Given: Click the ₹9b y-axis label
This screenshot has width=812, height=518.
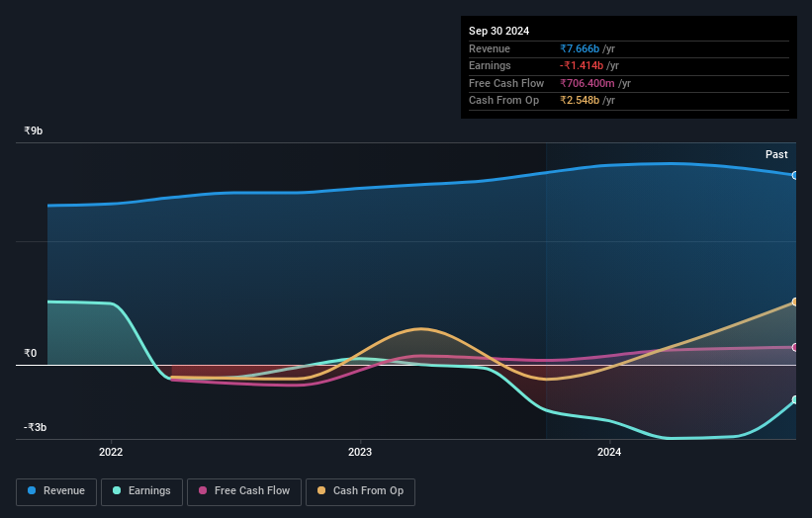Looking at the screenshot, I should (x=34, y=130).
